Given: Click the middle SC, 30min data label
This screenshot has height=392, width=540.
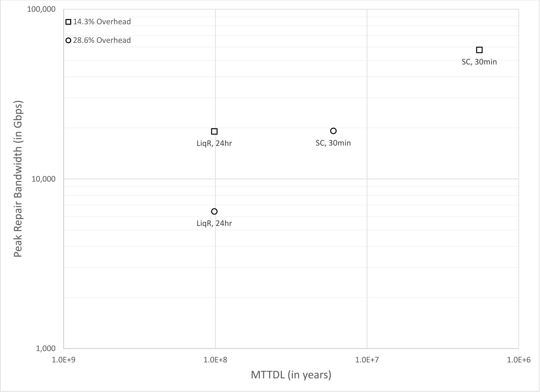Looking at the screenshot, I should tap(333, 143).
